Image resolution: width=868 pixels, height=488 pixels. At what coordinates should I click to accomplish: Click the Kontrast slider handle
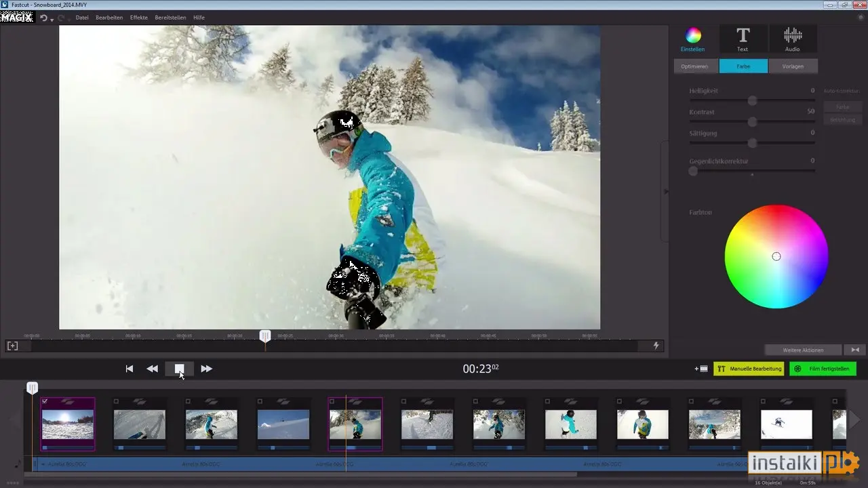pos(752,122)
